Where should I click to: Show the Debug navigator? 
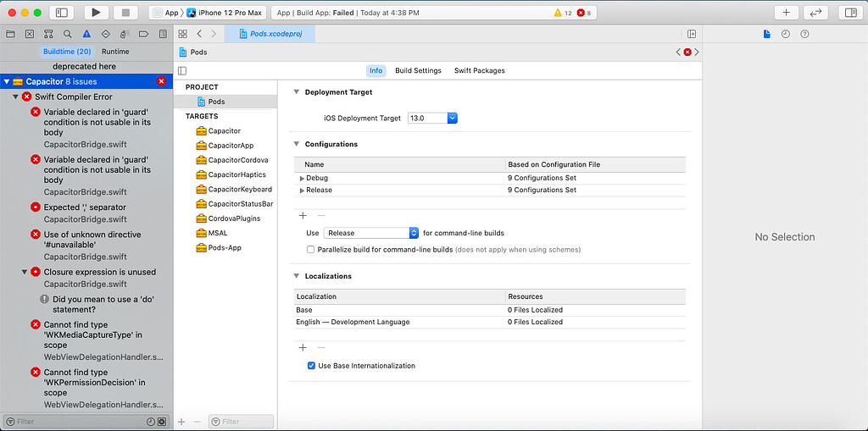coord(125,34)
